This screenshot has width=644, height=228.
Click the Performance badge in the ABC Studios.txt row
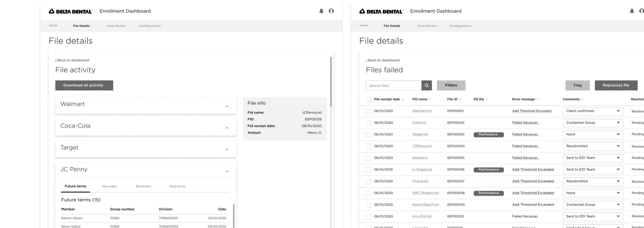(488, 193)
